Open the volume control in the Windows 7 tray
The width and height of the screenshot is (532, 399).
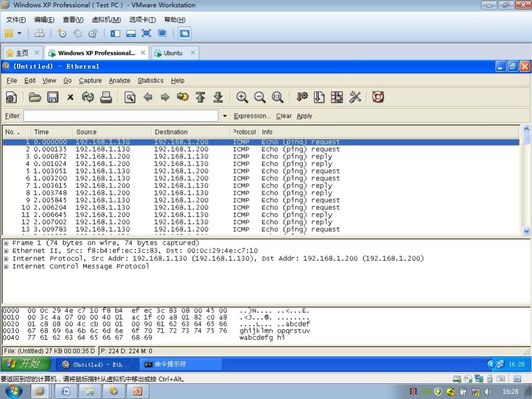[488, 392]
